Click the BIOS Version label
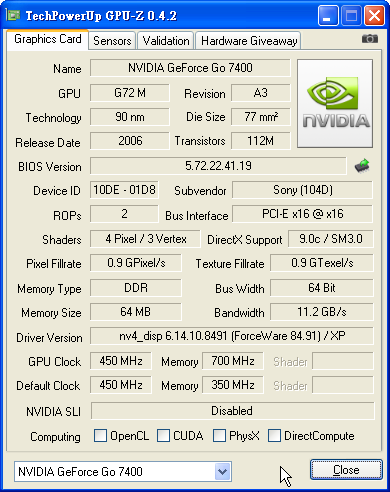The height and width of the screenshot is (492, 390). click(x=50, y=166)
